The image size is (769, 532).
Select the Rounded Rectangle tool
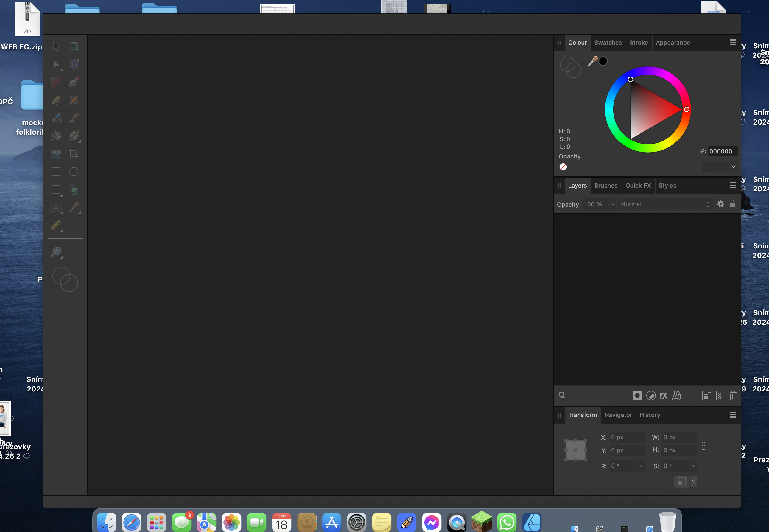[x=56, y=190]
